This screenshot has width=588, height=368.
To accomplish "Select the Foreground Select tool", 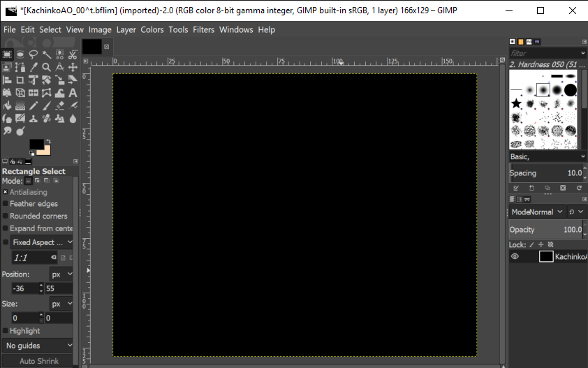I will point(7,68).
